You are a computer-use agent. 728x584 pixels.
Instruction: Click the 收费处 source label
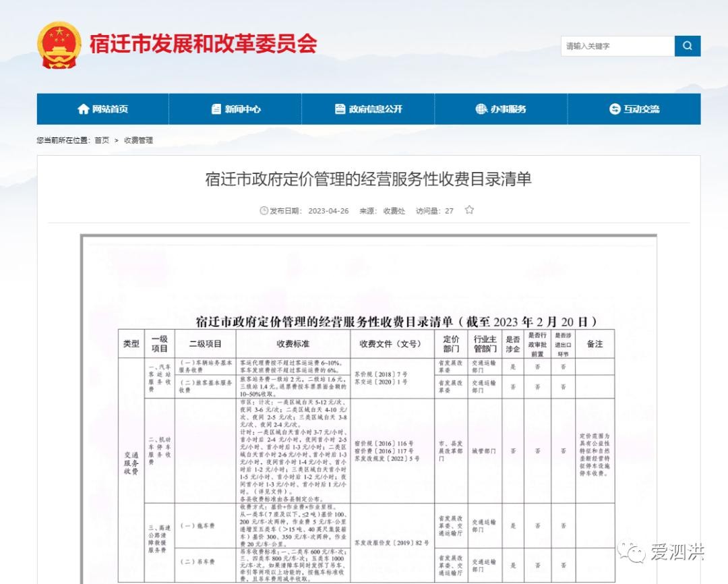pos(394,210)
